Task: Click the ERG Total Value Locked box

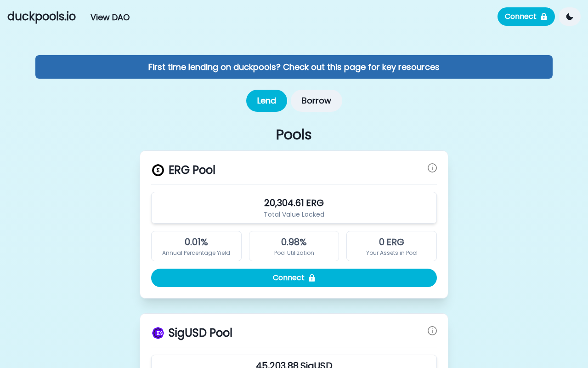Action: tap(294, 208)
